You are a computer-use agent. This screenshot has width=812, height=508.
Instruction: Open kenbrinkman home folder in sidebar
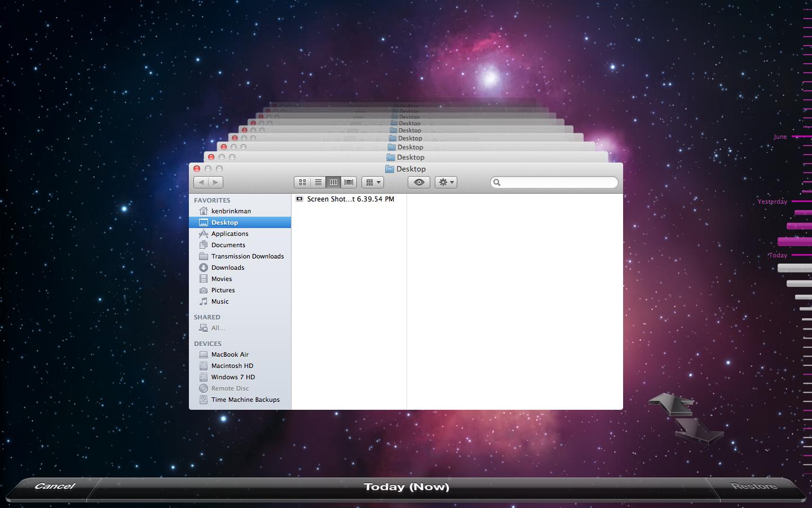(x=240, y=211)
